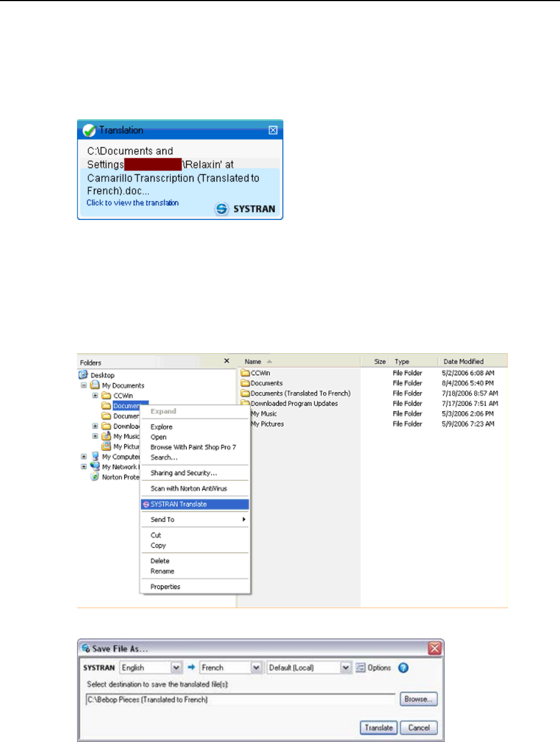
Task: Select My Pictures icon in folder tree
Action: [106, 446]
